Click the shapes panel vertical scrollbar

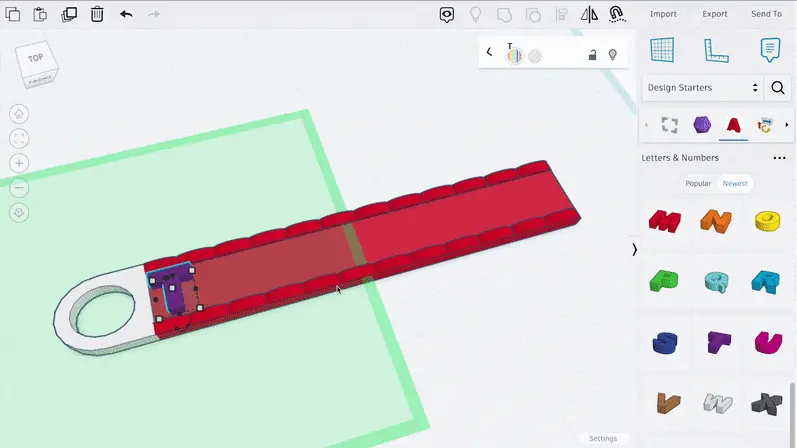coord(792,414)
